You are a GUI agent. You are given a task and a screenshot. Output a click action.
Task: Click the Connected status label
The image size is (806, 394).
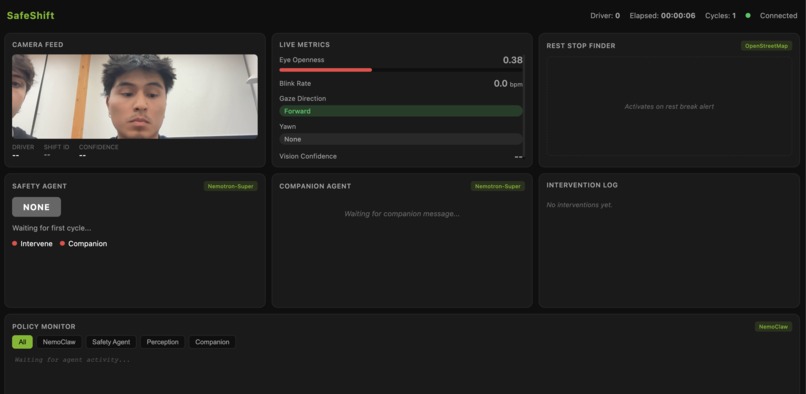778,15
